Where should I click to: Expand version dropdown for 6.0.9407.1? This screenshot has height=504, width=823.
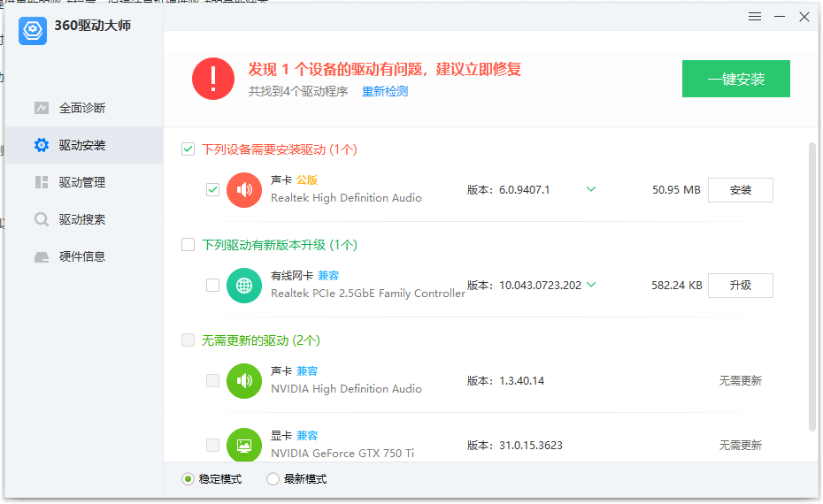(x=591, y=189)
